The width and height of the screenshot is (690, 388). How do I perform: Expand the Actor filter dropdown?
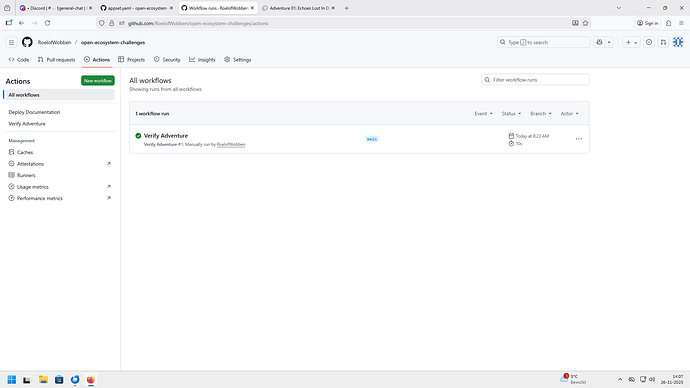(x=569, y=113)
